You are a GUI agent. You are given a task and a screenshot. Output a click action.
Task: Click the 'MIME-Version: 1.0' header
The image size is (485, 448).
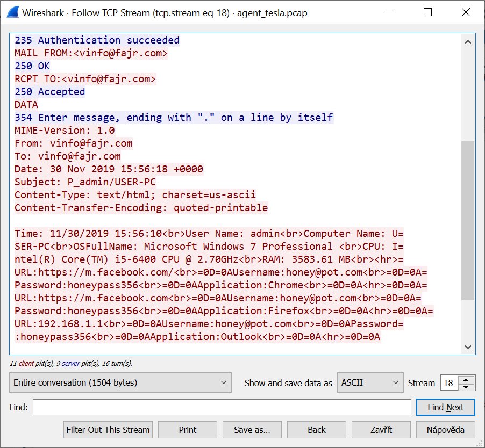click(65, 131)
